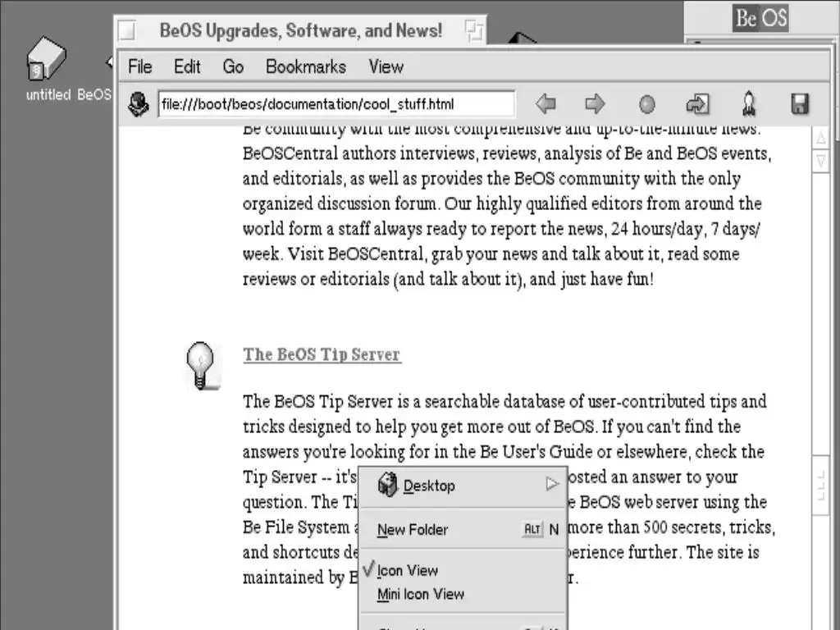Click the scrollbar down arrow
Screen dimensions: 840x630
[820, 161]
